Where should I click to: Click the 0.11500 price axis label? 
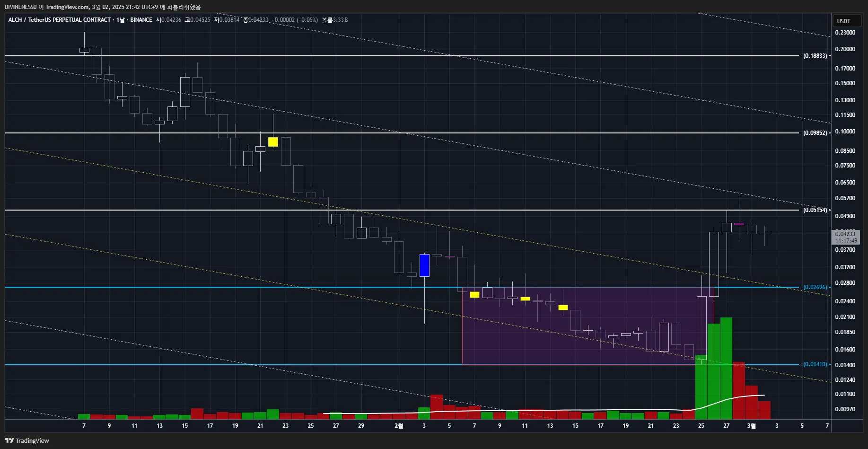tap(845, 115)
